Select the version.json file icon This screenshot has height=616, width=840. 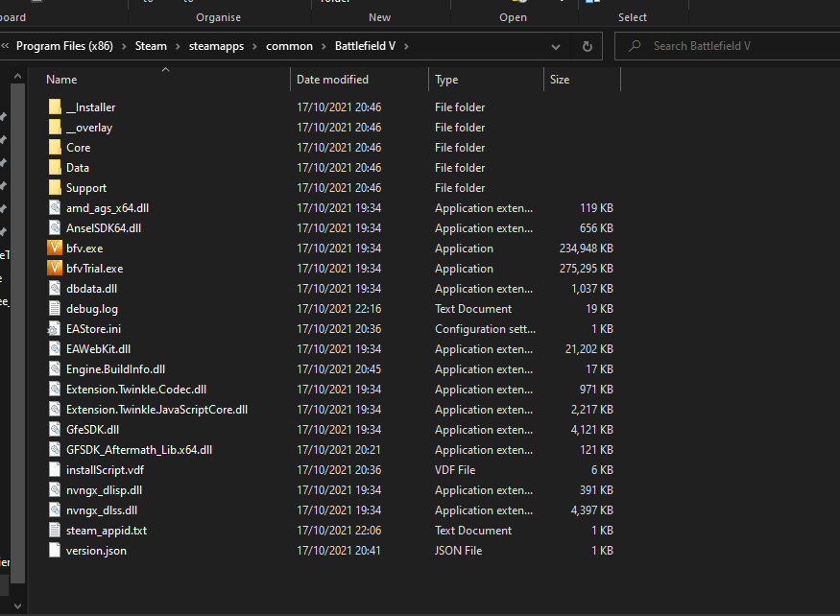55,551
